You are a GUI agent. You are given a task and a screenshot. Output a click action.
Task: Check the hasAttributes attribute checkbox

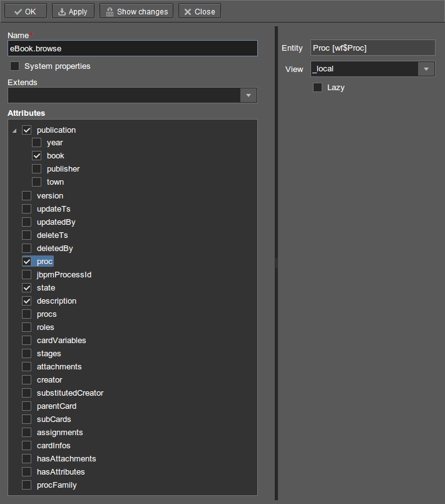point(27,473)
